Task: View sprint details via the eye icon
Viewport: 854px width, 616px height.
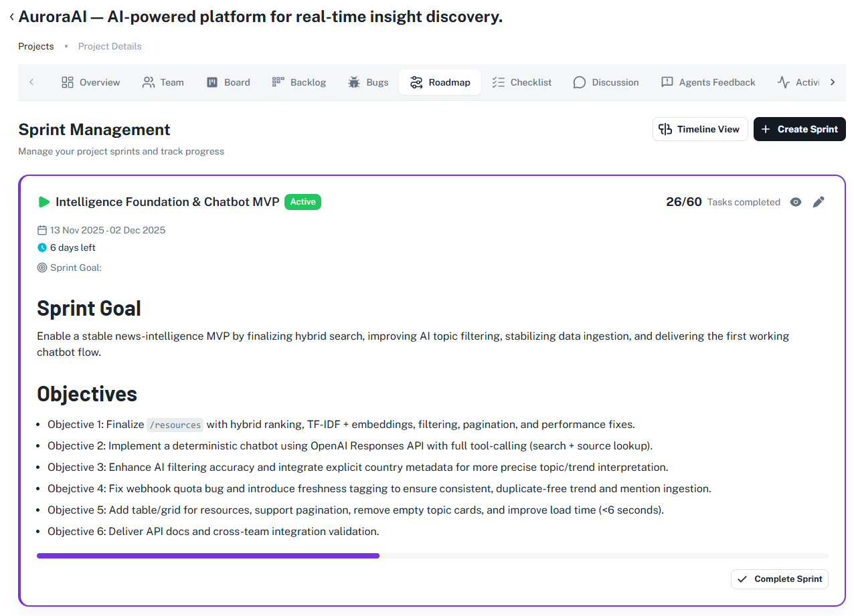Action: [x=795, y=201]
